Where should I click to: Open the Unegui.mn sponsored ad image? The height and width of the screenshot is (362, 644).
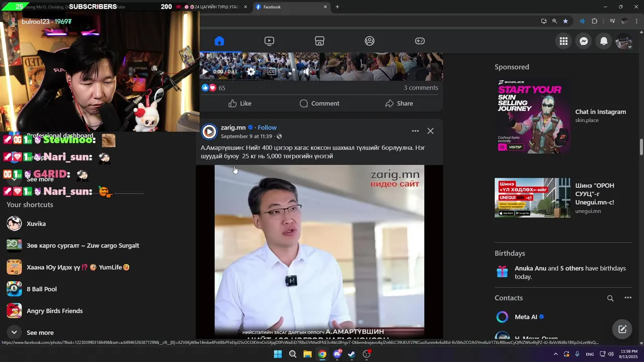[532, 198]
